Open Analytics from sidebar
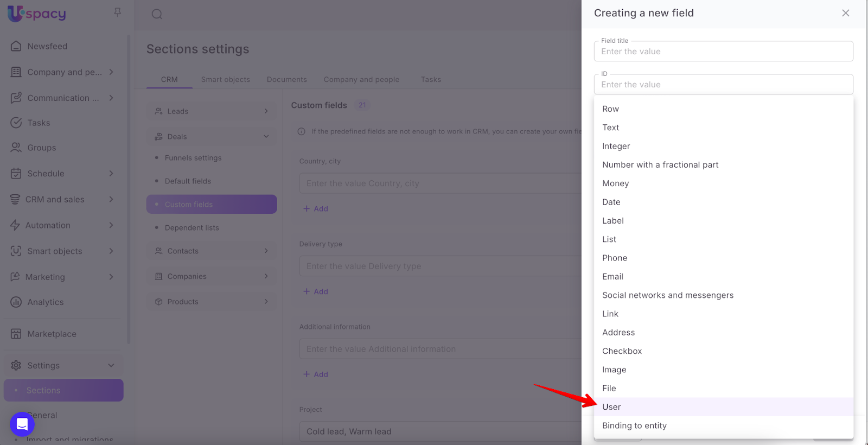 tap(45, 302)
